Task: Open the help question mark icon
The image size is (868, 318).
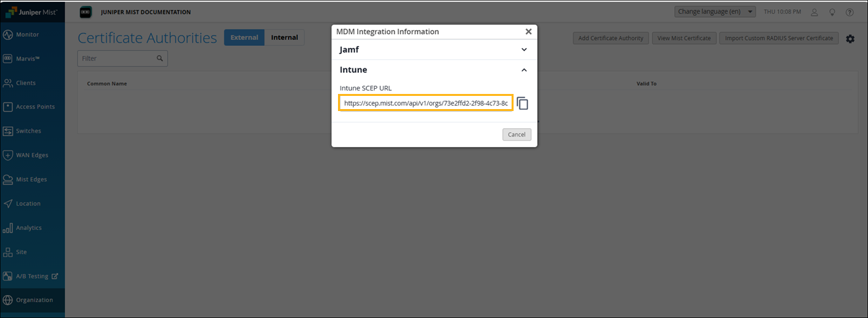Action: coord(850,12)
